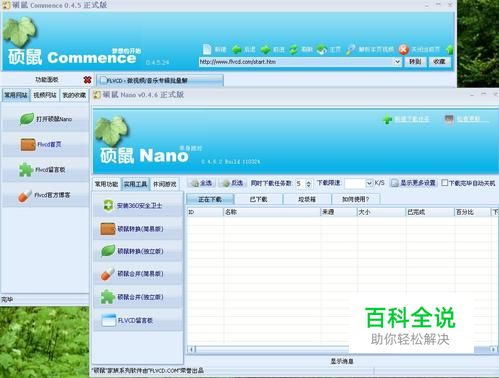This screenshot has height=378, width=499.
Task: Click the 已完成 column header
Action: (x=430, y=212)
